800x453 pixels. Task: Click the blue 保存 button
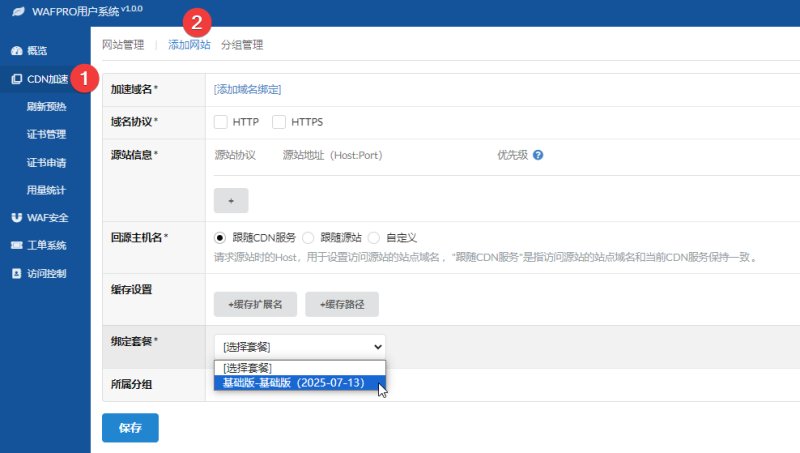[x=130, y=427]
